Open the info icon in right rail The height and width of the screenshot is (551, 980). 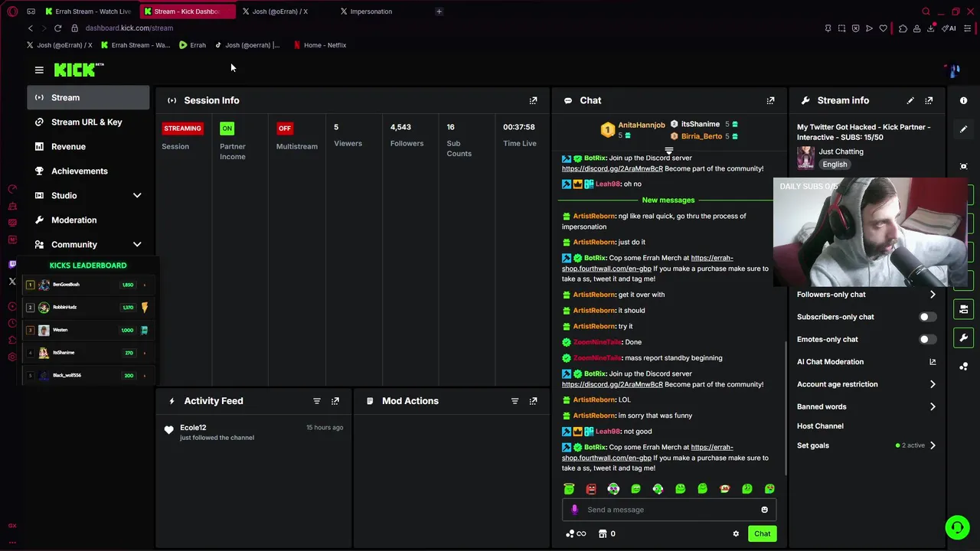click(x=964, y=100)
